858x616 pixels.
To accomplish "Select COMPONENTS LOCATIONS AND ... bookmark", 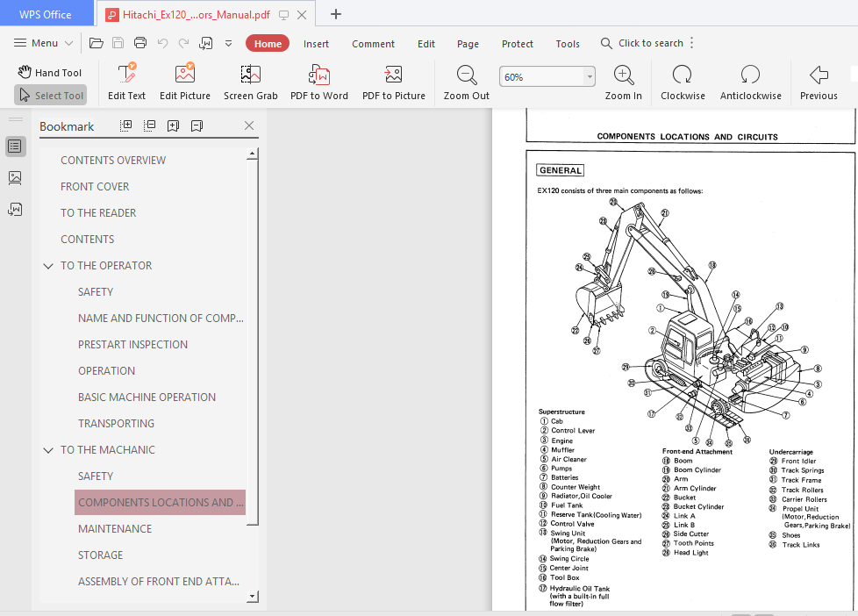I will (x=160, y=502).
